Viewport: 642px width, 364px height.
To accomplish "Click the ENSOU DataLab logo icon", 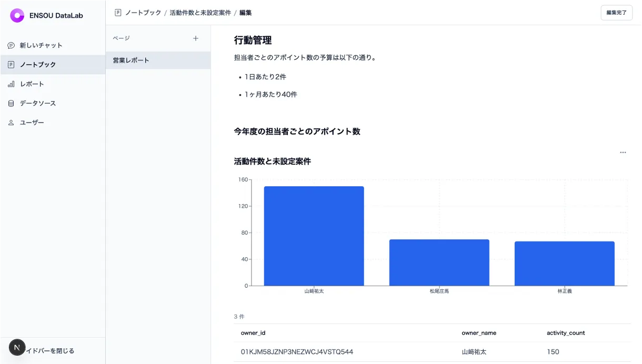I will pyautogui.click(x=17, y=15).
